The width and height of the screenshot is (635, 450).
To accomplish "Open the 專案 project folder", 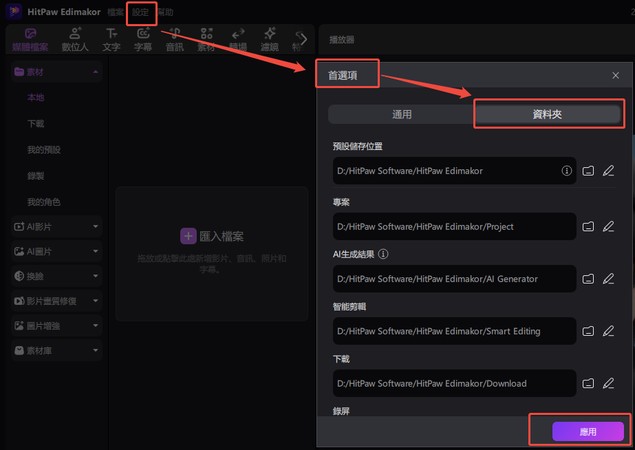I will pyautogui.click(x=588, y=226).
